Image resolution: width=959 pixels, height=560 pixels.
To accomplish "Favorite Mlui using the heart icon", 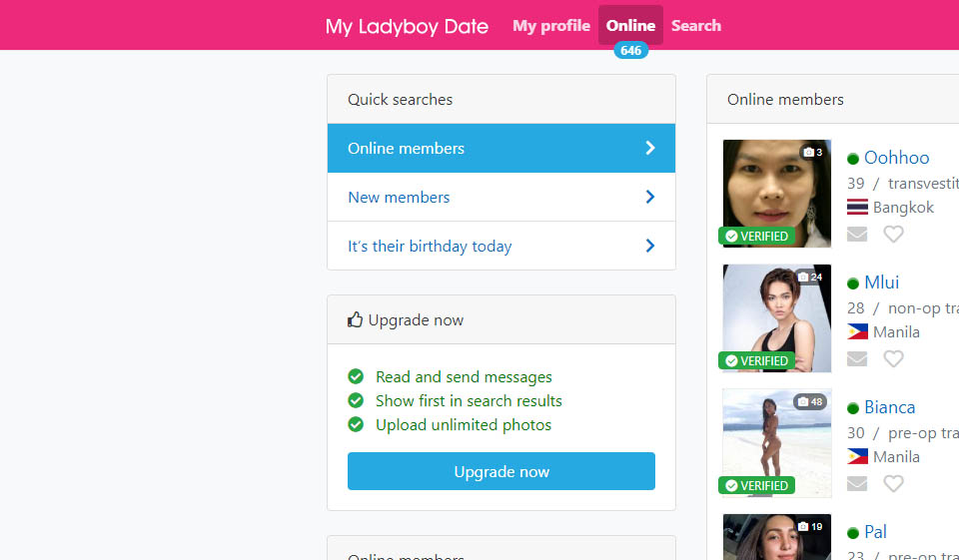I will [893, 359].
